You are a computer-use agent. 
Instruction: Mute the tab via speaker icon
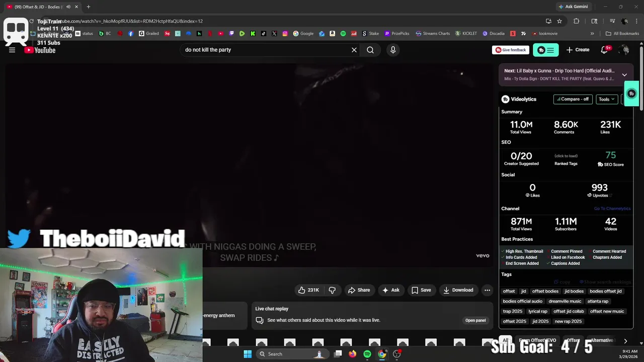click(68, 7)
